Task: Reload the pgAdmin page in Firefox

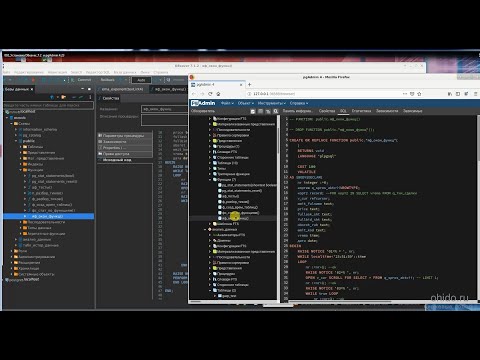Action: point(210,94)
